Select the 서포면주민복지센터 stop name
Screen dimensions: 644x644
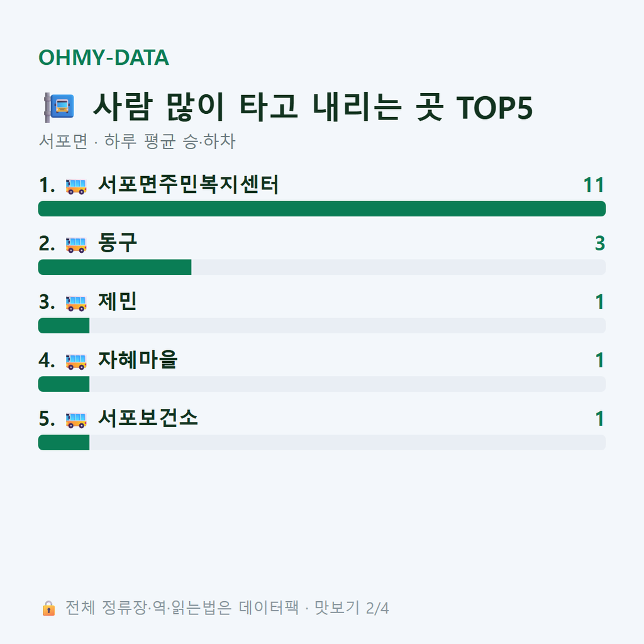[188, 184]
